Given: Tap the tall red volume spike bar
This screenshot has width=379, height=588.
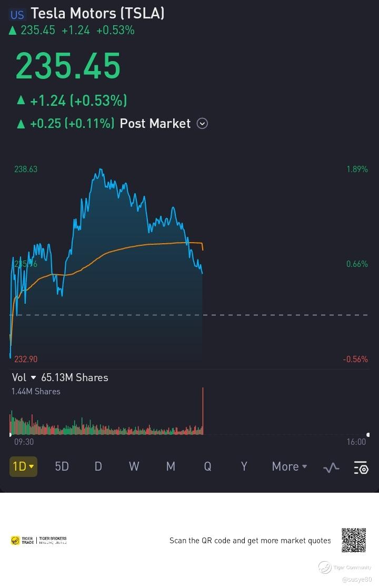Looking at the screenshot, I should click(203, 411).
